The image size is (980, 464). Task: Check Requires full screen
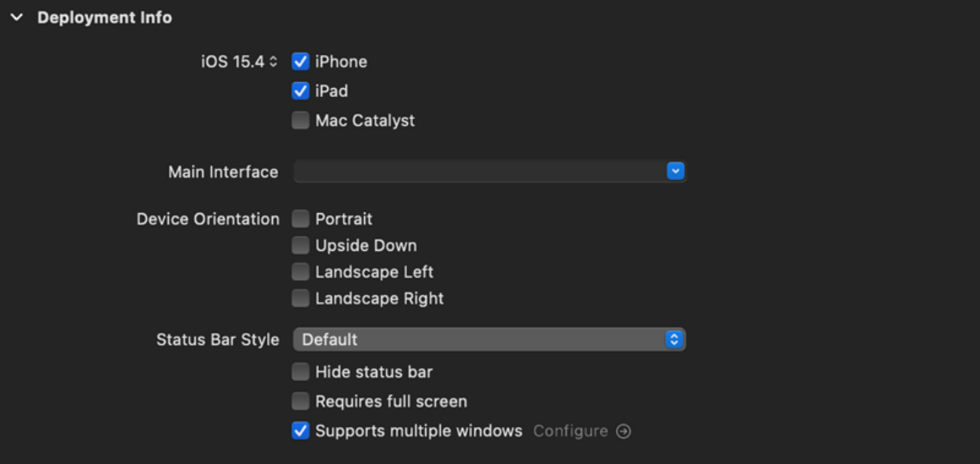point(301,401)
